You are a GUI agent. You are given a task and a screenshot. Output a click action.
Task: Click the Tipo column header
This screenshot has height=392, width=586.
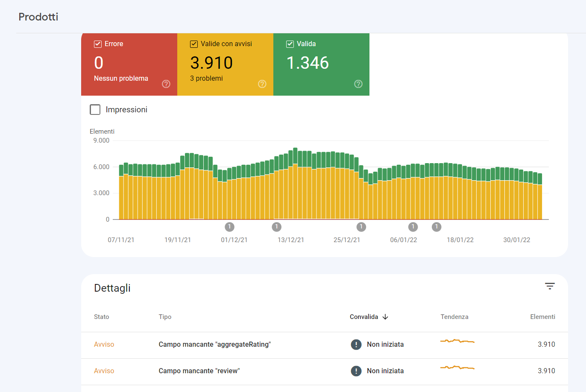coord(165,317)
